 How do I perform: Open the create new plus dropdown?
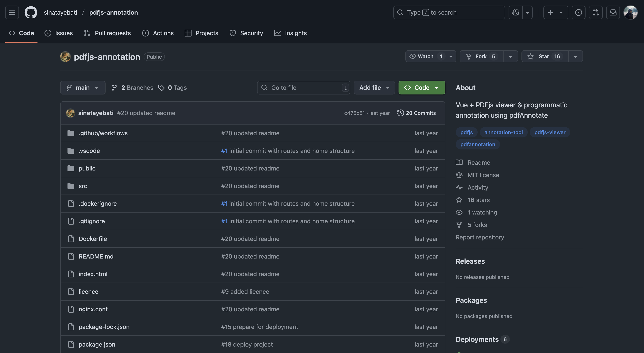click(556, 12)
